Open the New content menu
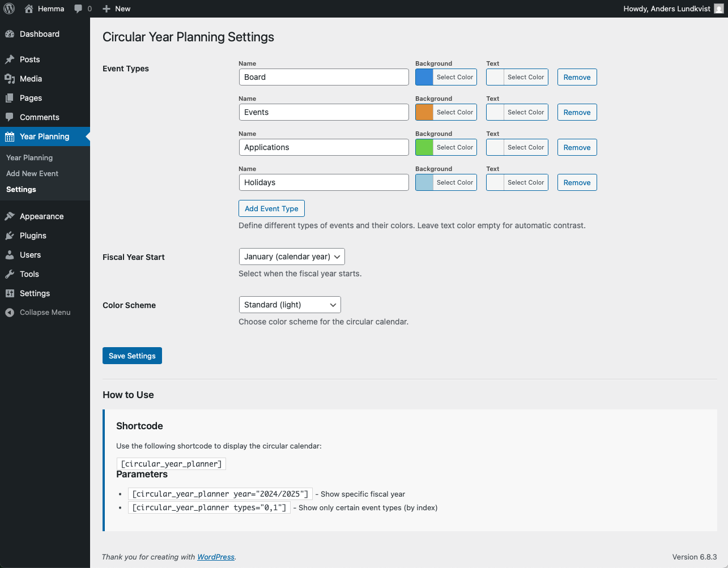Screen dimensions: 728x568 [x=116, y=8]
